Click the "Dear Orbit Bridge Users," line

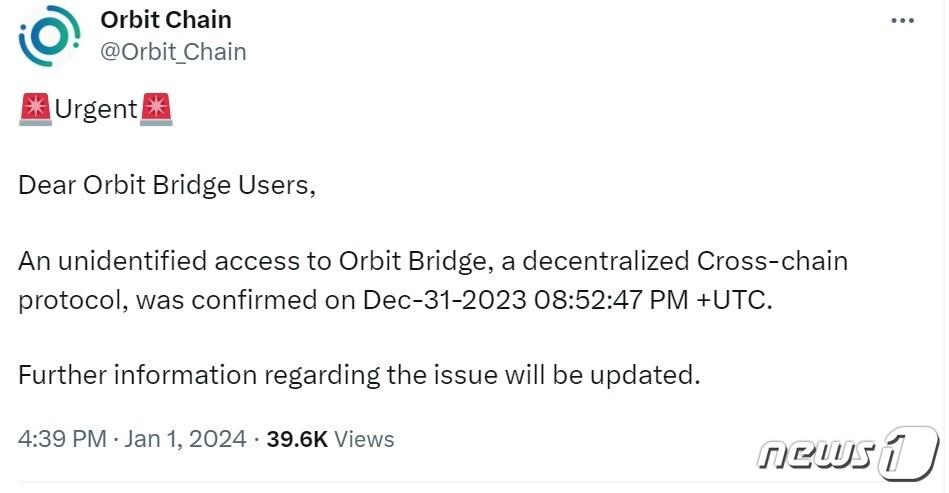click(x=167, y=186)
